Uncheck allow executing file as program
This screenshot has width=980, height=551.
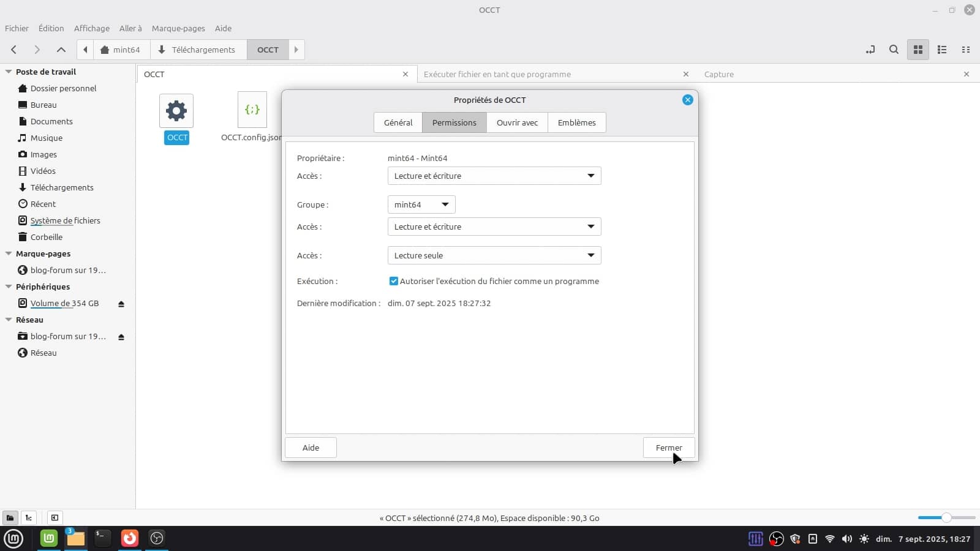[393, 281]
